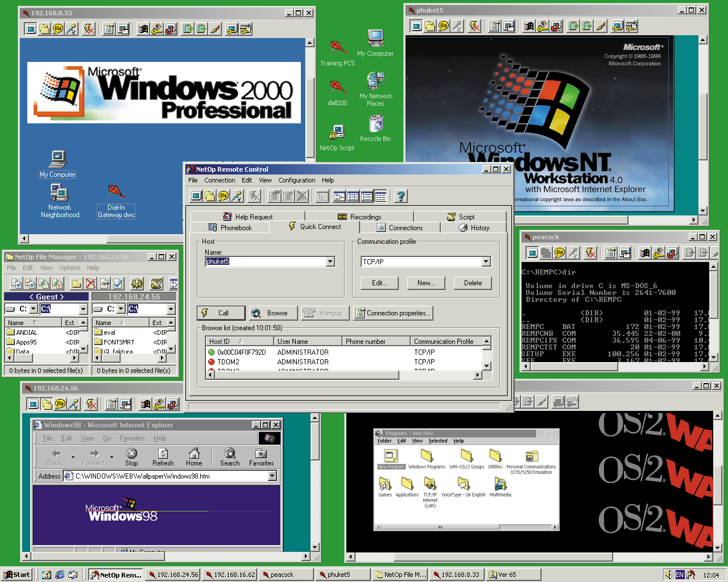
Task: Click Windows Start button on taskbar
Action: tap(17, 575)
